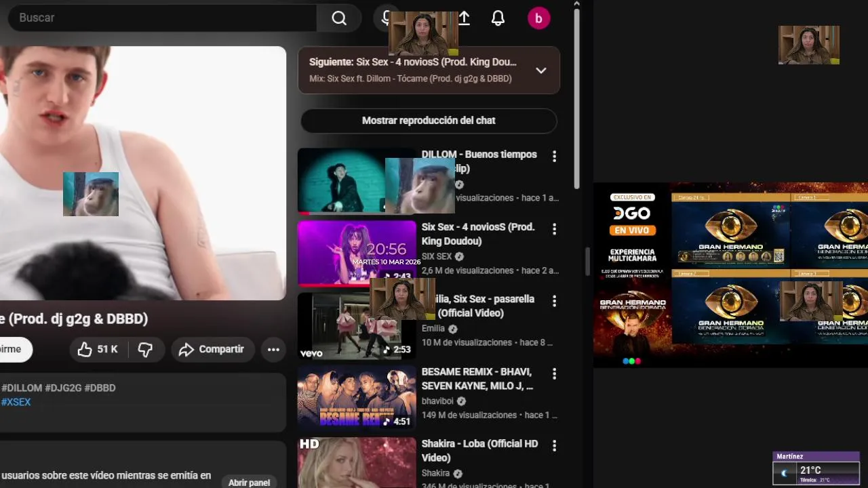The image size is (868, 488).
Task: Open the BESAME REMIX video thumbnail
Action: (x=357, y=398)
